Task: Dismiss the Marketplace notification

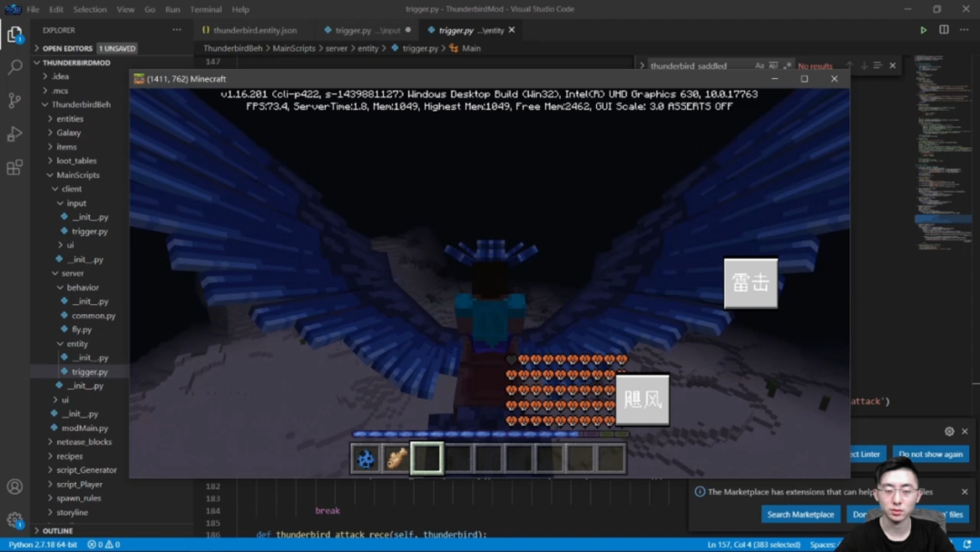Action: point(965,492)
